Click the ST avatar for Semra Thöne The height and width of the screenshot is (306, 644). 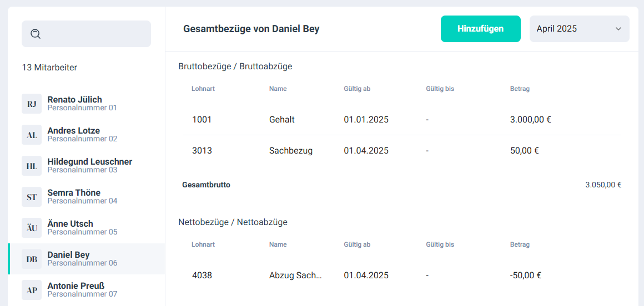32,197
